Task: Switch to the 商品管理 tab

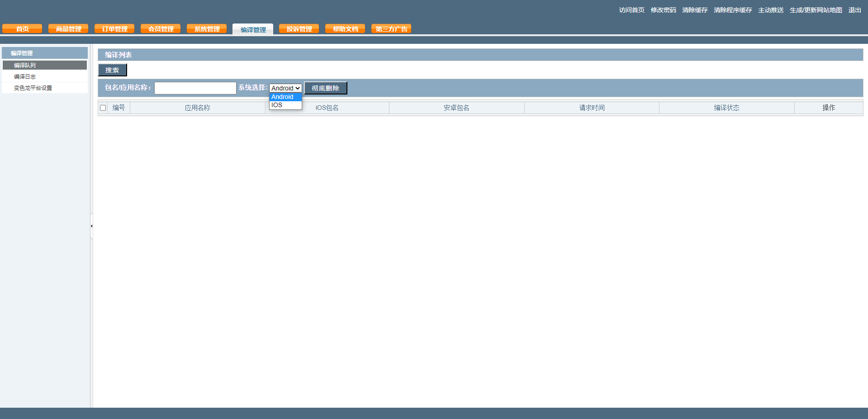Action: coord(68,29)
